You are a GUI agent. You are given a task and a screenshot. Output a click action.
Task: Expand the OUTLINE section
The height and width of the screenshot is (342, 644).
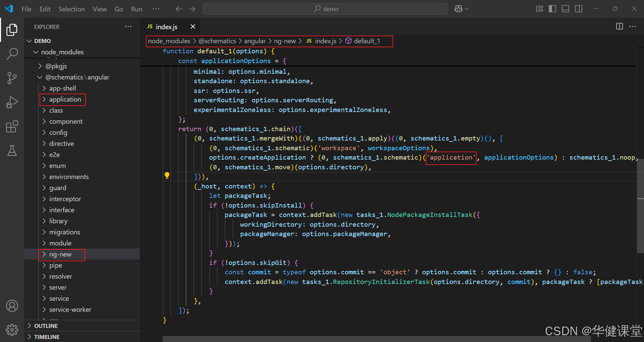pos(82,326)
